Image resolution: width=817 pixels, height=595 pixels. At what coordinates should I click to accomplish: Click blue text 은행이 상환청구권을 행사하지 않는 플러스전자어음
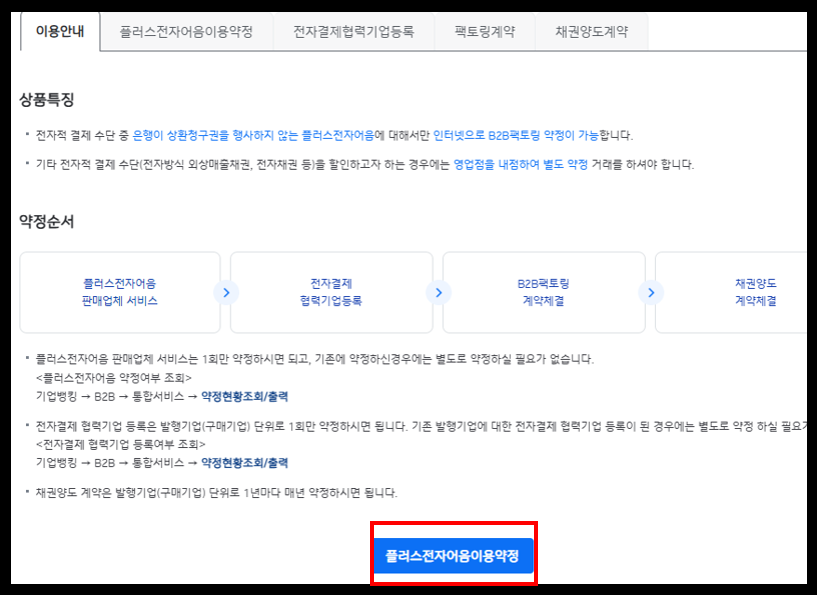click(x=253, y=135)
